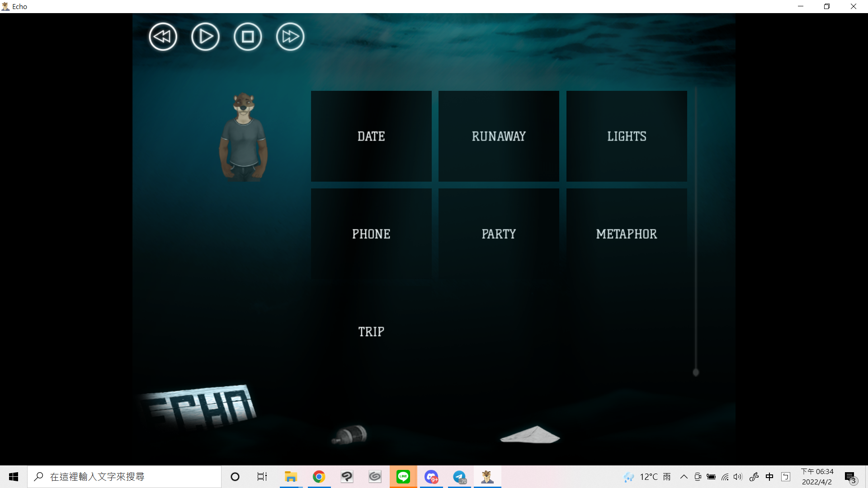
Task: Open the clock showing 06:34
Action: coord(817,477)
